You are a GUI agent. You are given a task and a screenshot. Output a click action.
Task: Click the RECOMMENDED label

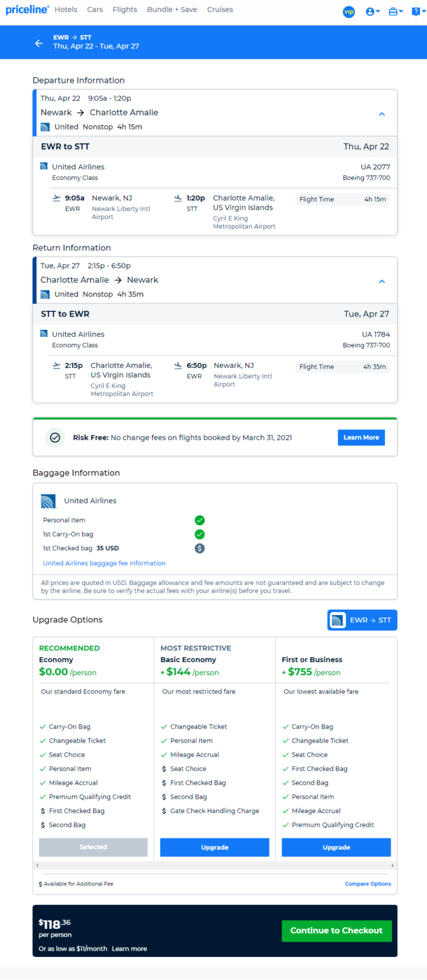(x=69, y=648)
